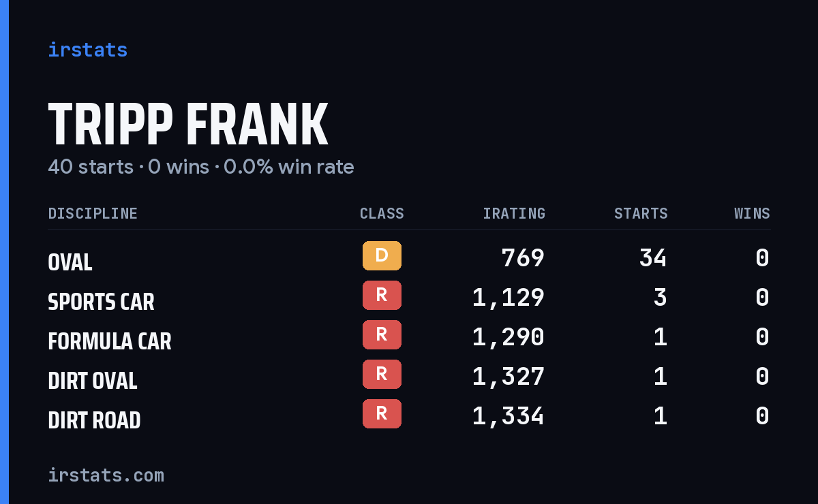The image size is (818, 504).
Task: Sort by the CLASS column header
Action: point(382,214)
